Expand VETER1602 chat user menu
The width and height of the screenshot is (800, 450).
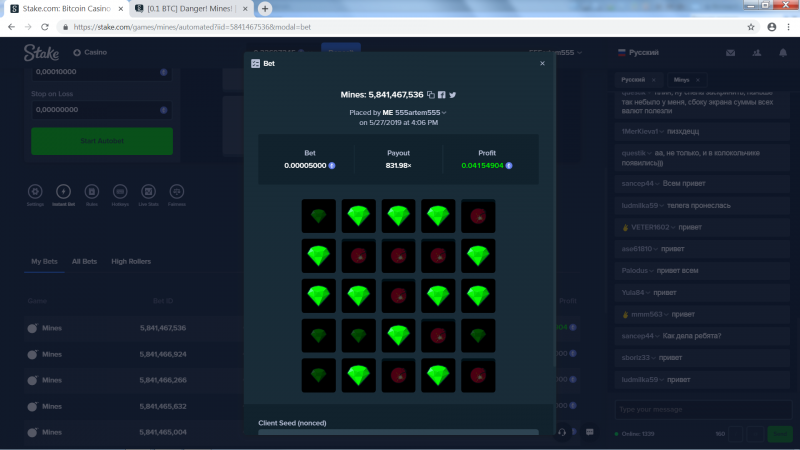673,228
